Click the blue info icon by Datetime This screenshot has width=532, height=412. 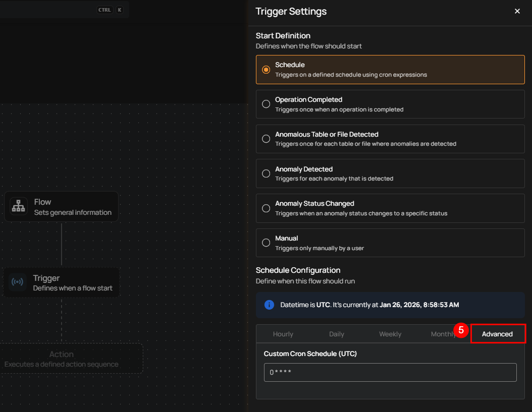coord(270,305)
